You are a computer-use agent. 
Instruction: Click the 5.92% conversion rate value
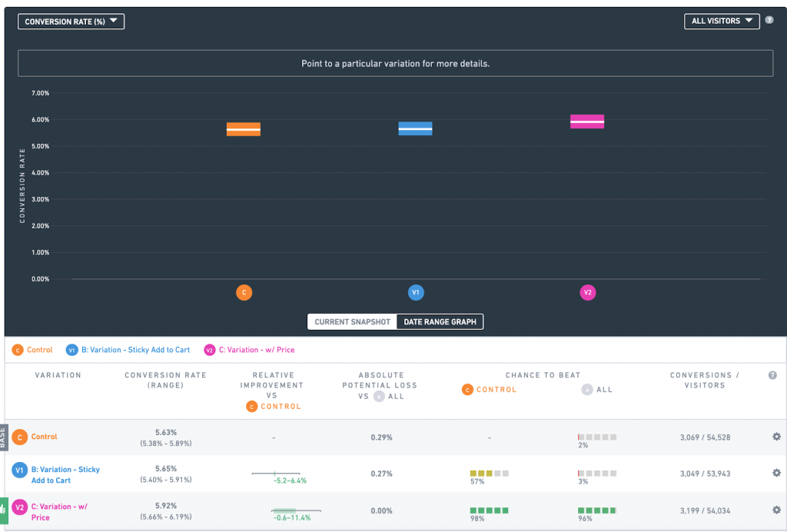(166, 505)
